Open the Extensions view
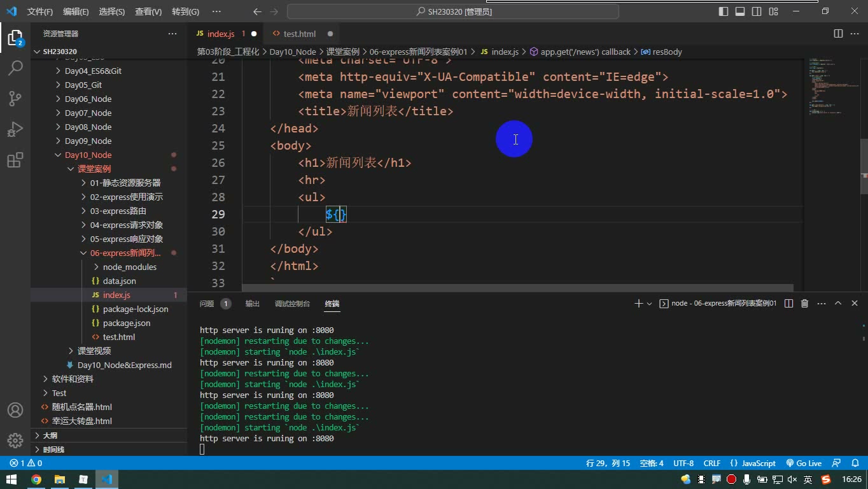The height and width of the screenshot is (489, 868). click(15, 159)
